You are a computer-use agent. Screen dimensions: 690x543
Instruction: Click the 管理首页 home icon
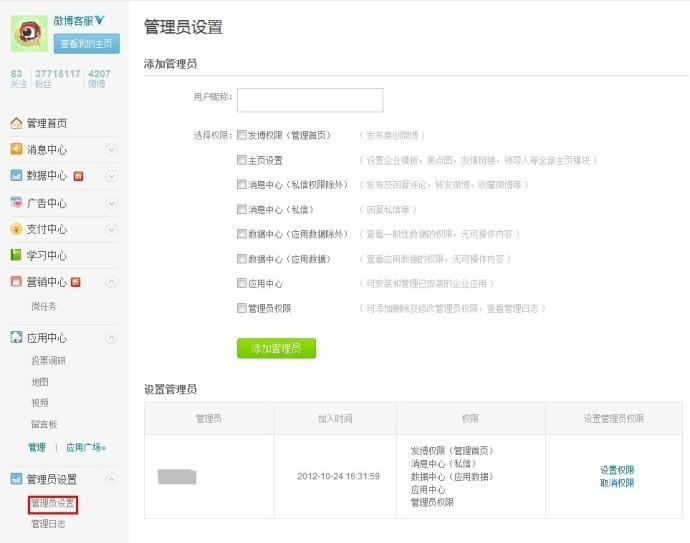pyautogui.click(x=16, y=124)
